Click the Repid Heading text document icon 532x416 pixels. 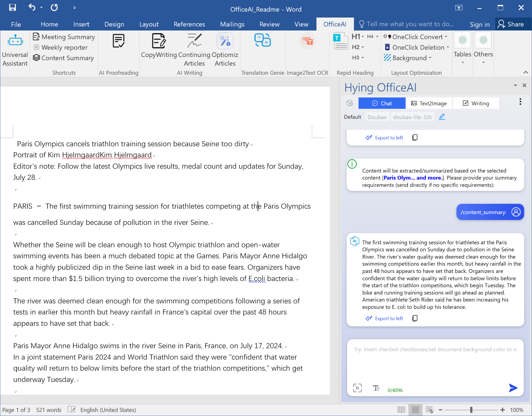(341, 41)
